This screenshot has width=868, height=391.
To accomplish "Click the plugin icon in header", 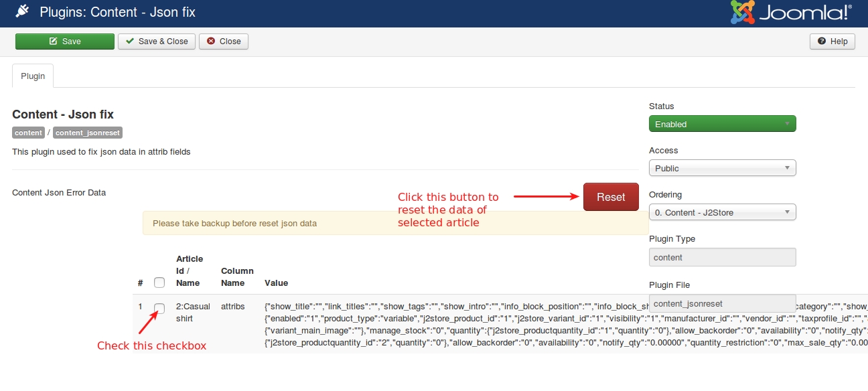I will coord(22,11).
